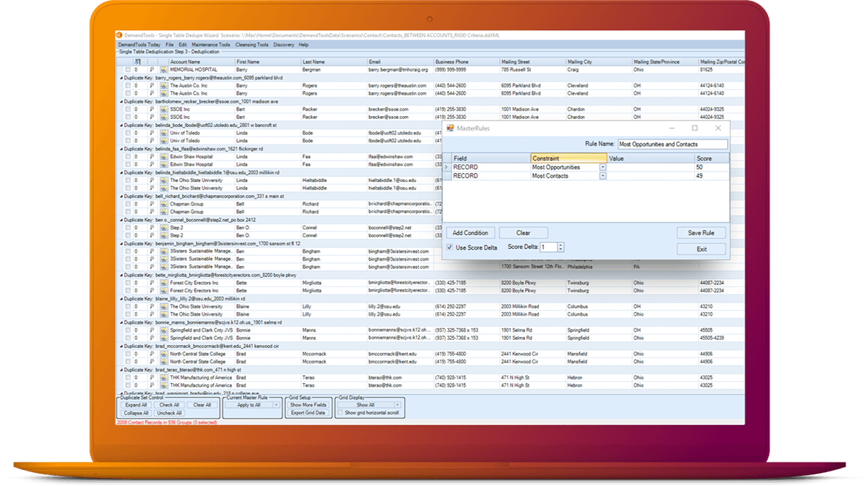Select the current-row arrow beside Most Opportunities row

447,167
